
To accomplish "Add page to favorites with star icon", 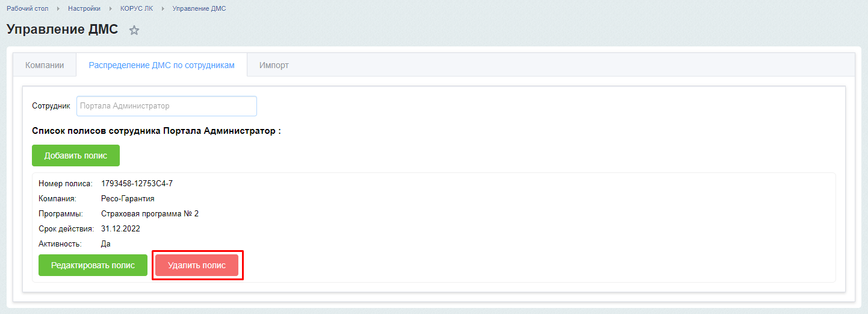I will 134,30.
